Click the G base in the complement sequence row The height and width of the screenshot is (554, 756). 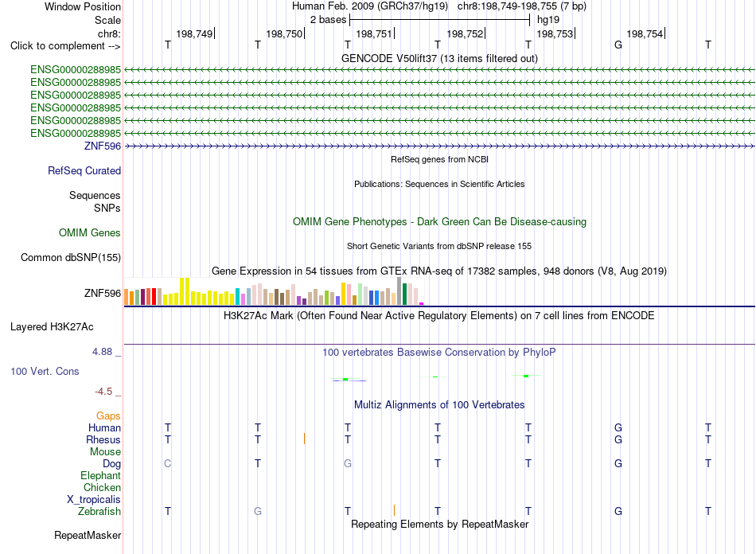click(618, 45)
